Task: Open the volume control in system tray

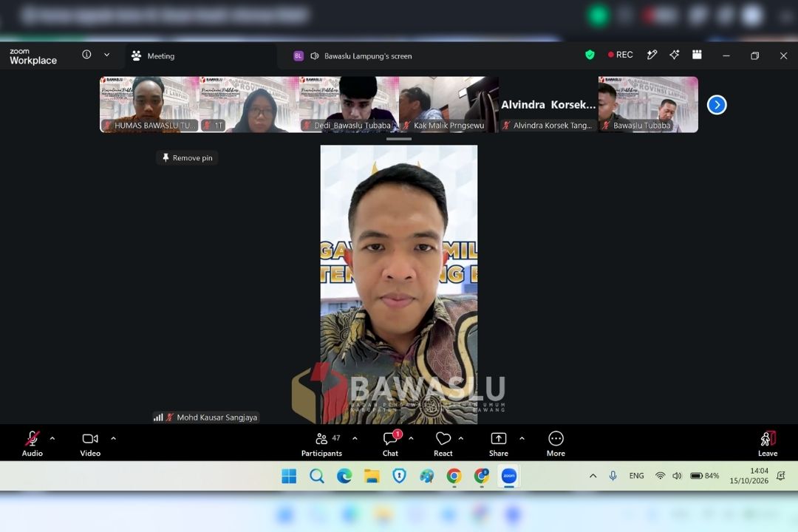Action: point(677,476)
